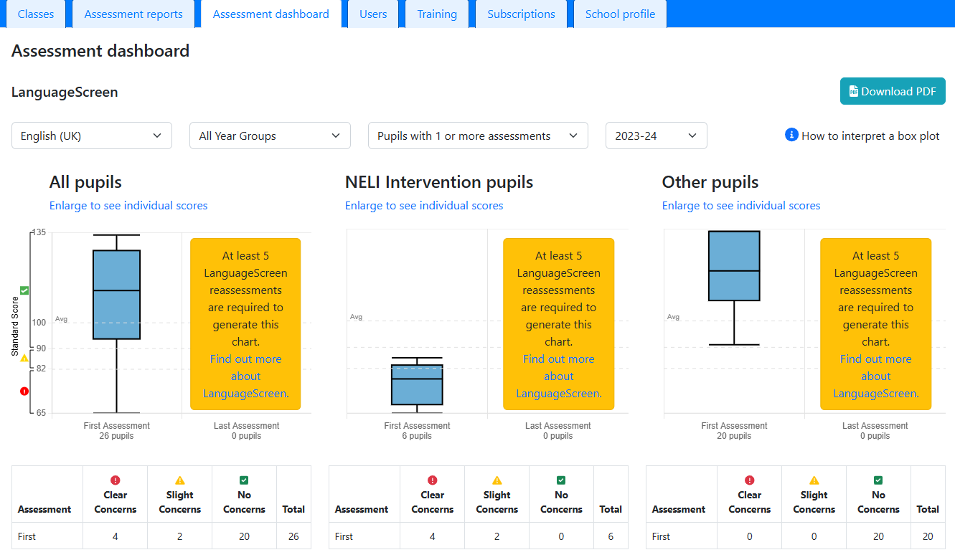Open How to interpret a box plot

870,136
